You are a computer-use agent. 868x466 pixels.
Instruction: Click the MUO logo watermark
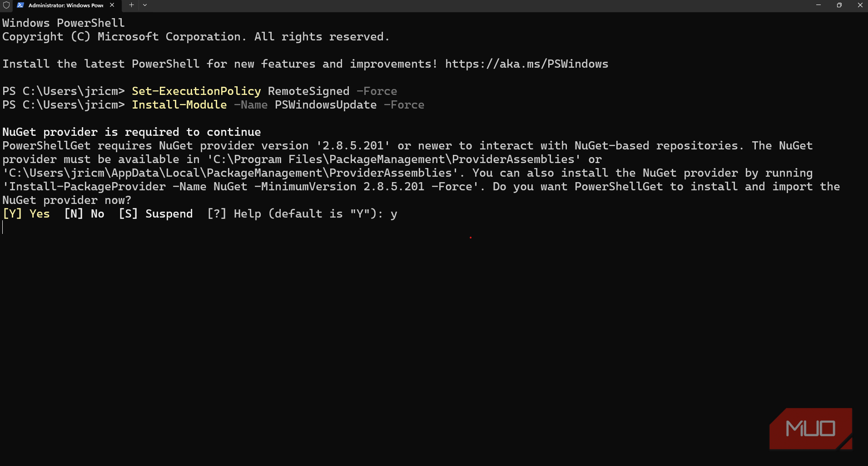[x=810, y=428]
